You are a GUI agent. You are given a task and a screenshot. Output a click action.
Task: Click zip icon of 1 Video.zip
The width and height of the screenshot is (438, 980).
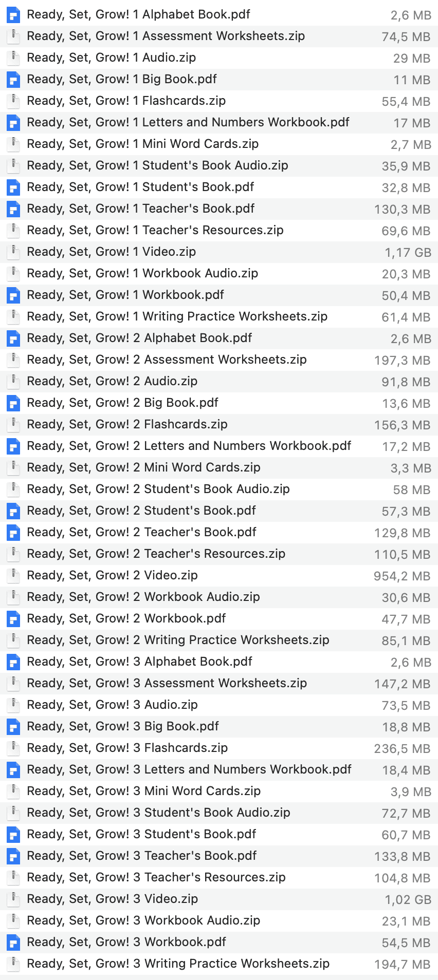13,252
